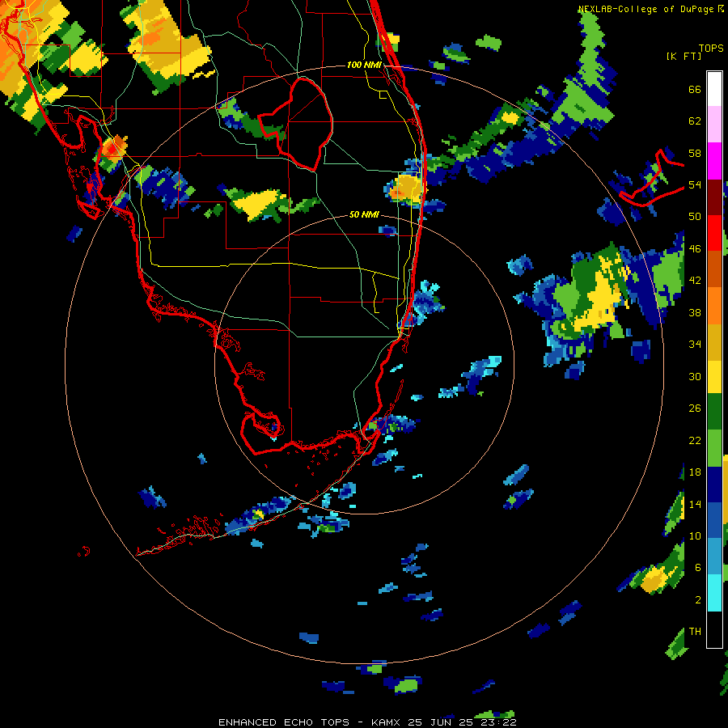
Task: Click the 23:22 timestamp
Action: [500, 722]
